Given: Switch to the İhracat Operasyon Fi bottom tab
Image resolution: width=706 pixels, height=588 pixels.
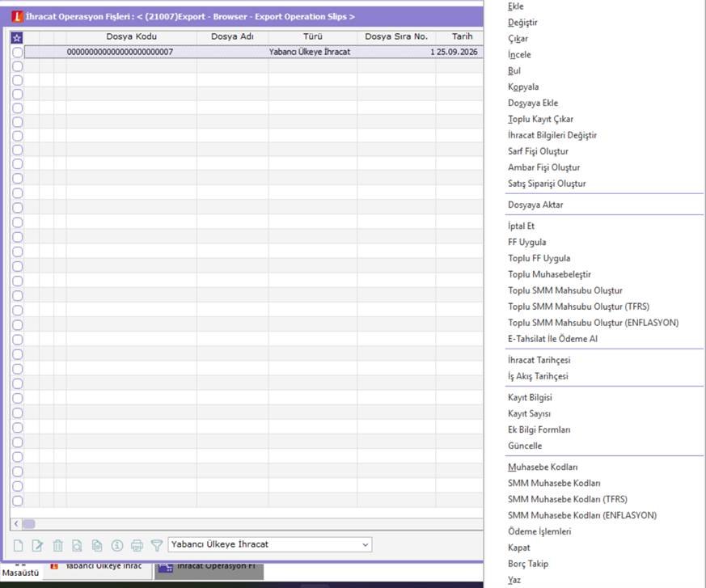Looking at the screenshot, I should tap(209, 569).
